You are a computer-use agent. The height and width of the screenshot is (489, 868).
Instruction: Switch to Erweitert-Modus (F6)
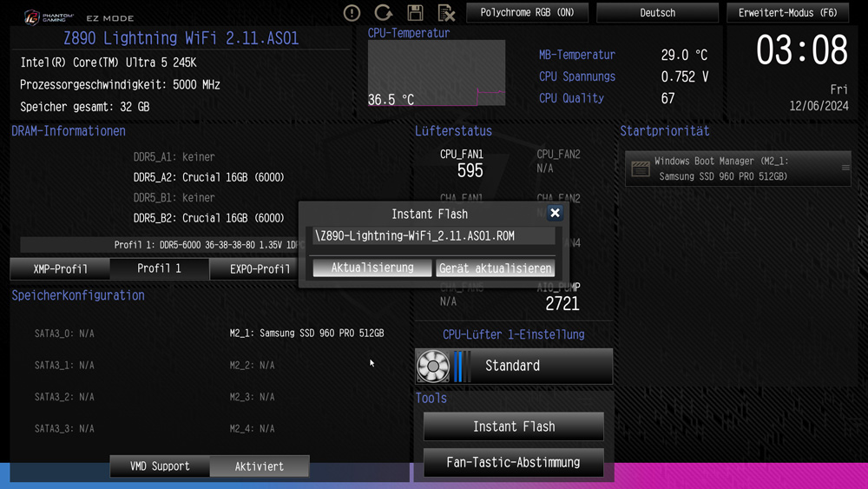click(788, 13)
